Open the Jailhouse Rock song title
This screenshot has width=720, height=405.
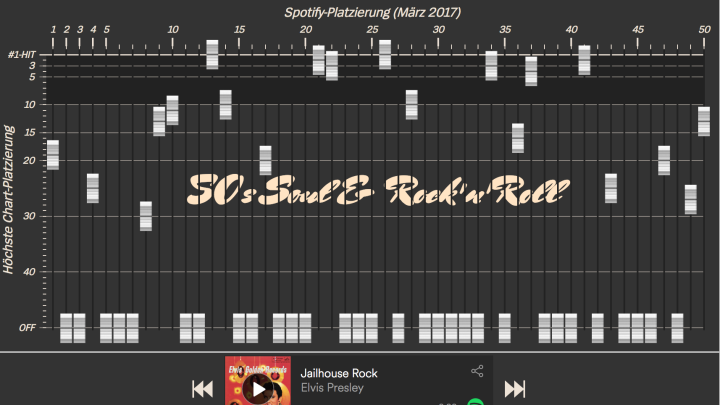(x=339, y=373)
